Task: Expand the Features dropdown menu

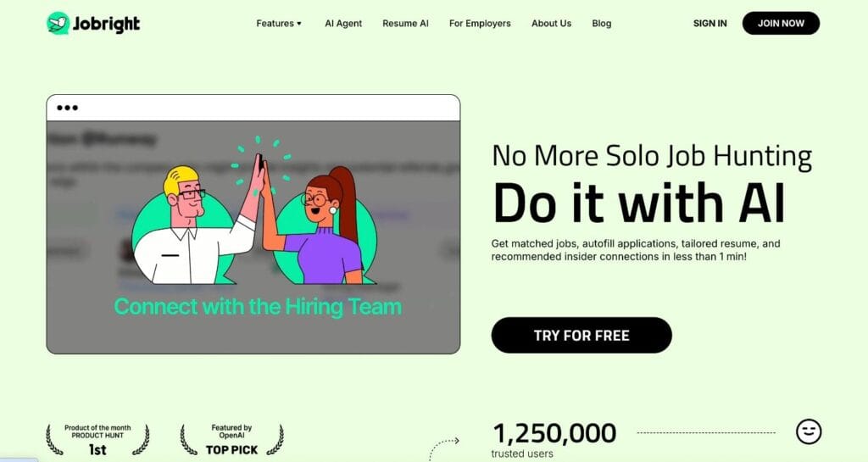Action: [278, 23]
